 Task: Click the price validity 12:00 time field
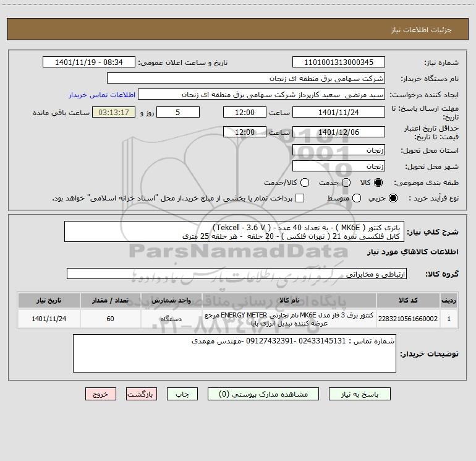coord(245,132)
